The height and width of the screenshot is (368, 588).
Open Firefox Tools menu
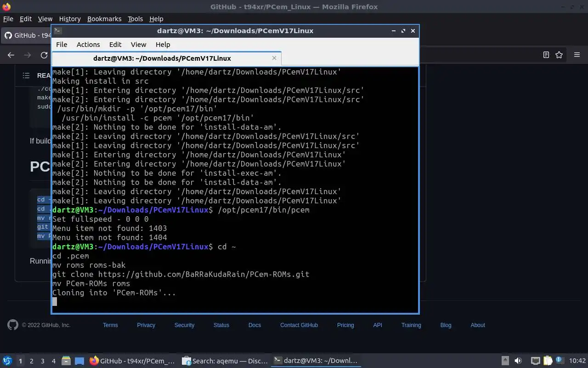135,19
